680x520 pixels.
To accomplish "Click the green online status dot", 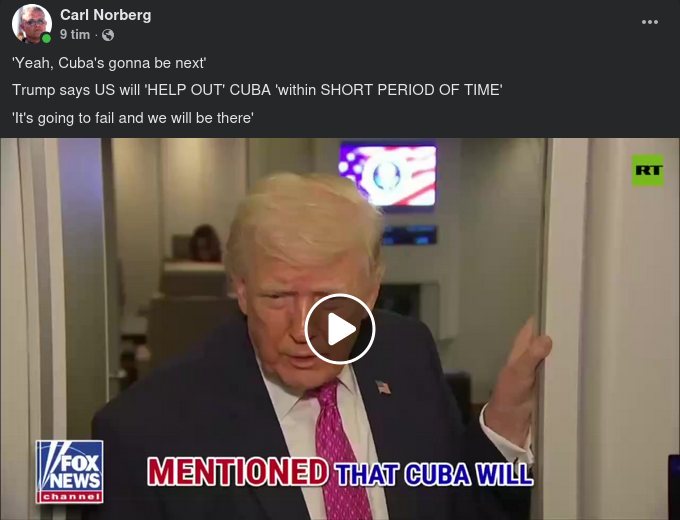I will pyautogui.click(x=46, y=39).
